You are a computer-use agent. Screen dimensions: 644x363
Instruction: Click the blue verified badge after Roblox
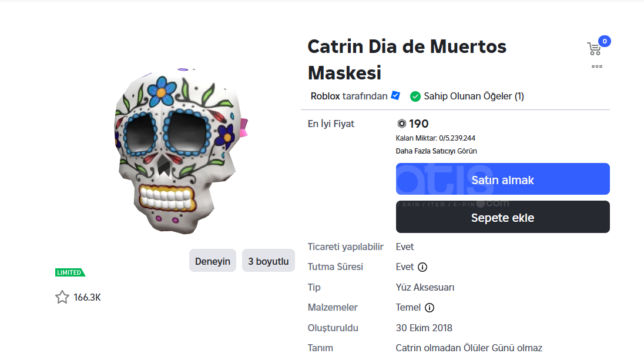coord(396,95)
